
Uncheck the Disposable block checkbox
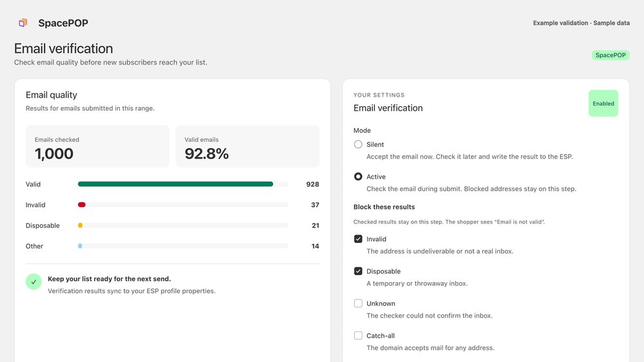coord(358,271)
